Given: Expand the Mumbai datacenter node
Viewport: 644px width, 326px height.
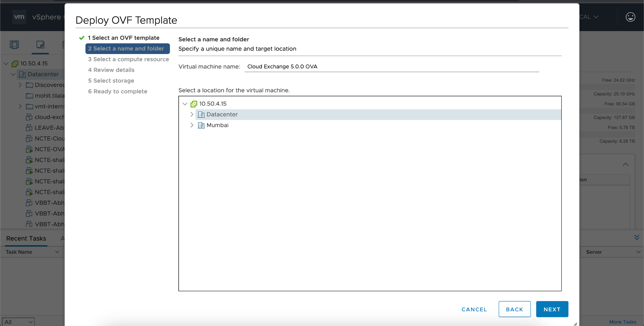Looking at the screenshot, I should point(192,125).
